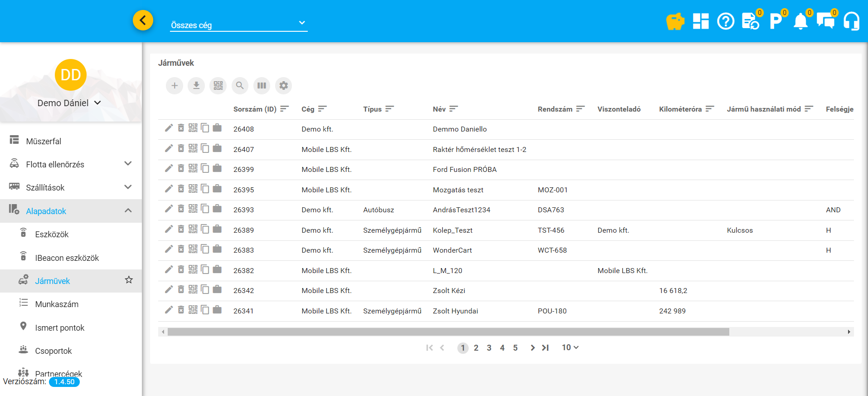
Task: Click the headset support icon
Action: coord(851,21)
